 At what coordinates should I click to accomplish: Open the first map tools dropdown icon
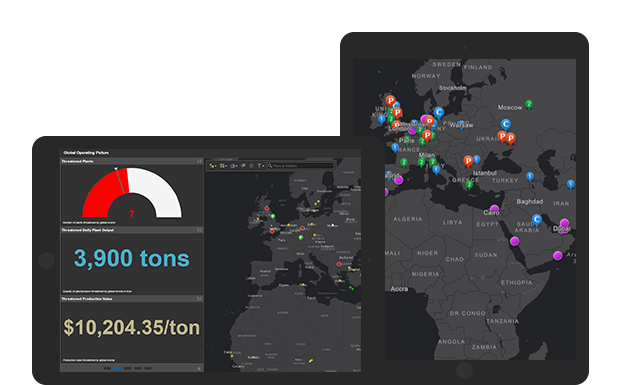pos(213,166)
